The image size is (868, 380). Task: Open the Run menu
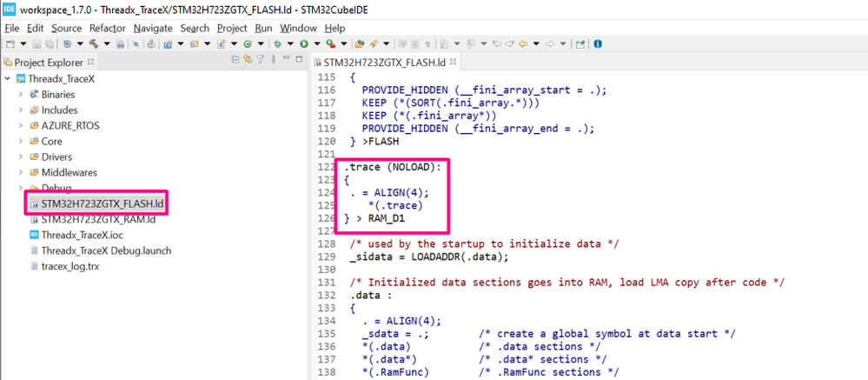(263, 28)
